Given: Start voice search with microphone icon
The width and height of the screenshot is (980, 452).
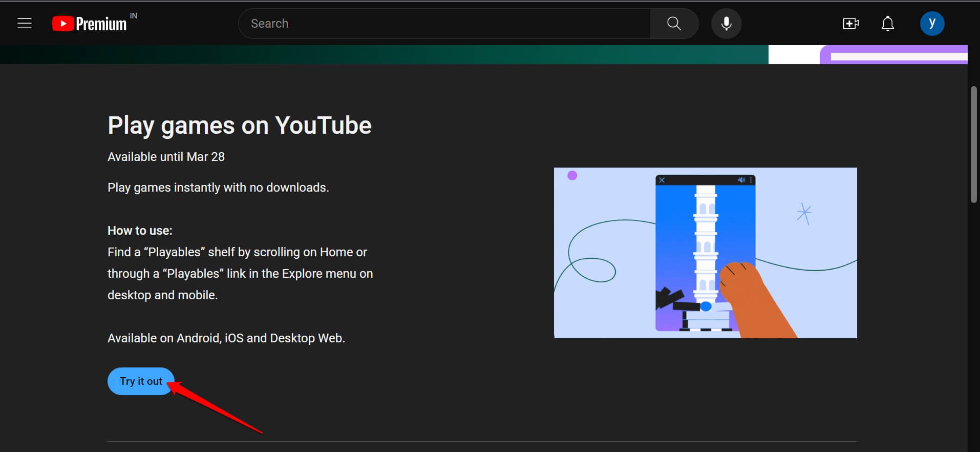Looking at the screenshot, I should pyautogui.click(x=726, y=24).
